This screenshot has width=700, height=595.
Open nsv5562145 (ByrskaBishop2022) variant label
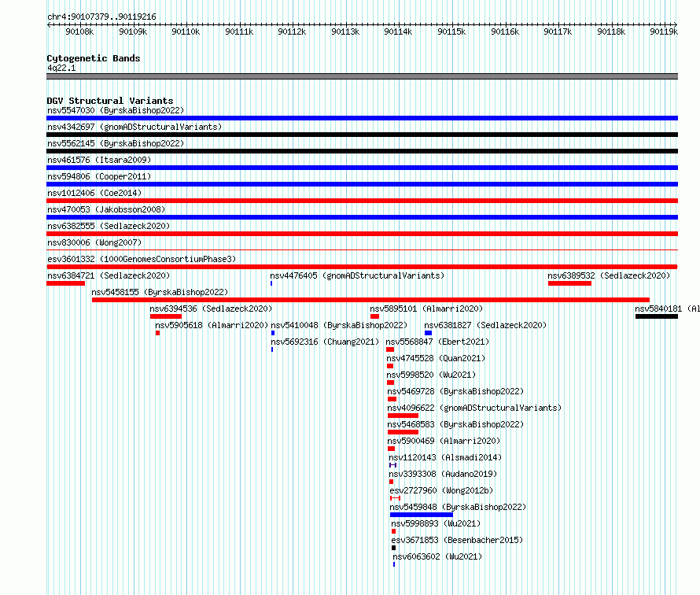[116, 143]
